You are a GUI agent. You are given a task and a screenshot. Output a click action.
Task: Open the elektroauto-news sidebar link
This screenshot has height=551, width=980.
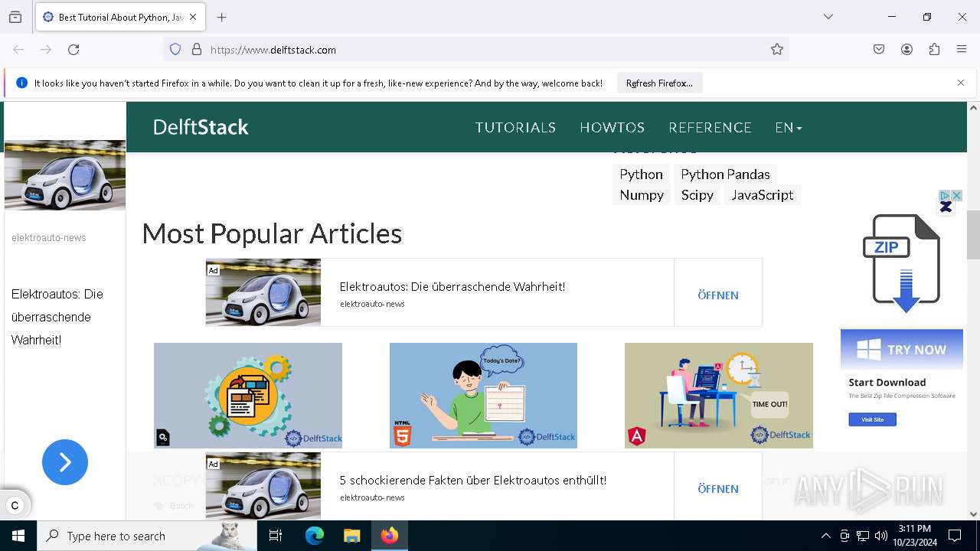pos(49,238)
